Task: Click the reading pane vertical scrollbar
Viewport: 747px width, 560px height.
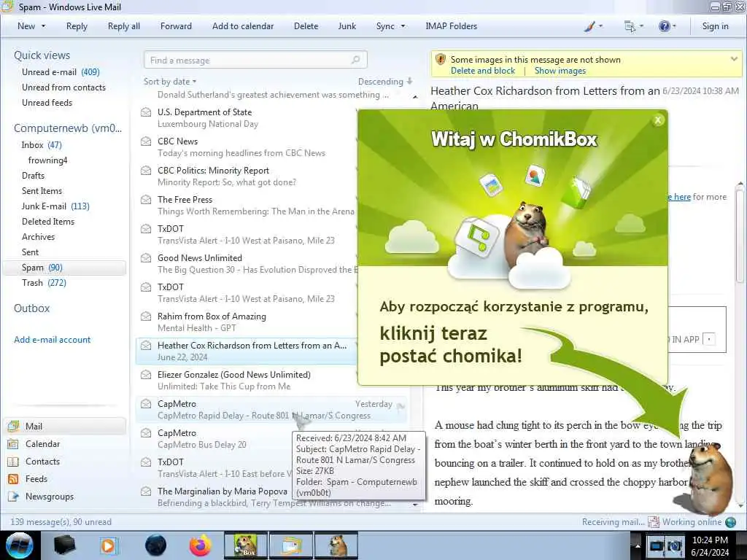Action: tap(740, 236)
